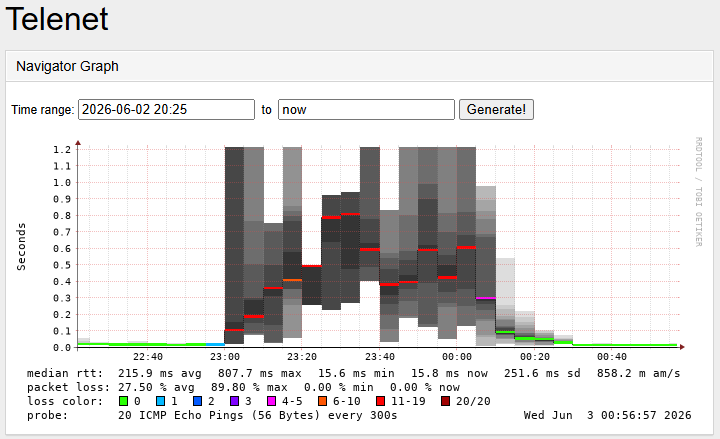Click the orange loss color 6-10 swatch
Image resolution: width=720 pixels, height=439 pixels.
pos(322,401)
